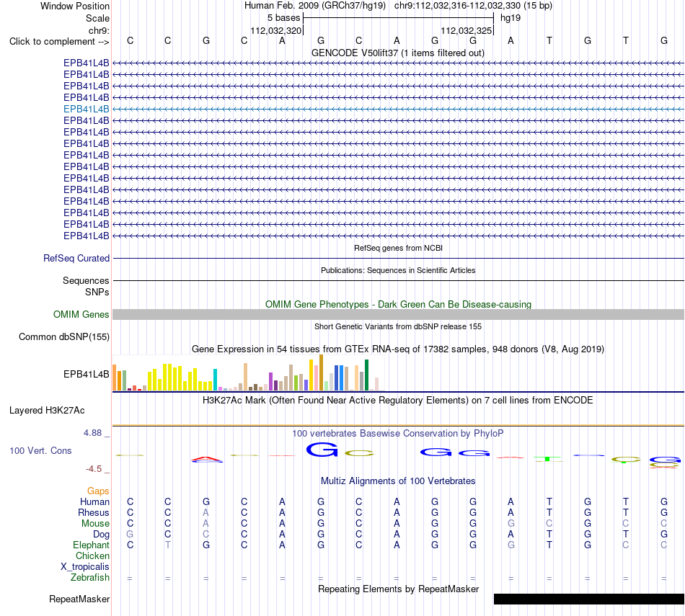Click the dark green bar in GTEx chart
The width and height of the screenshot is (685, 616).
coord(367,375)
